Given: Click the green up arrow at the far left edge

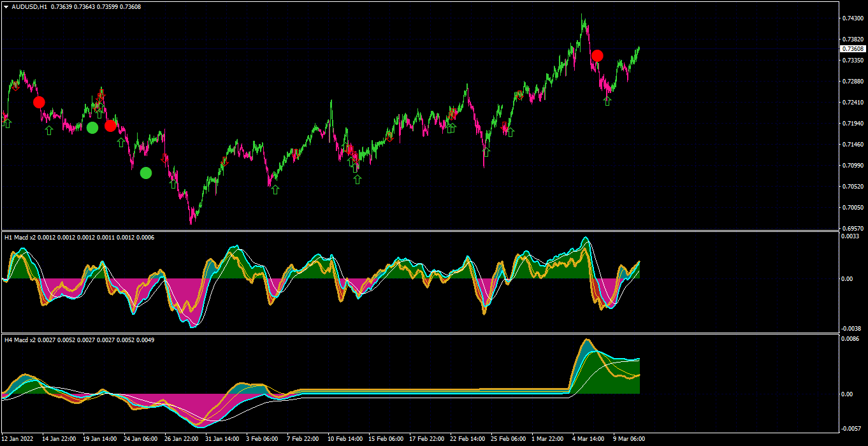Looking at the screenshot, I should click(7, 123).
